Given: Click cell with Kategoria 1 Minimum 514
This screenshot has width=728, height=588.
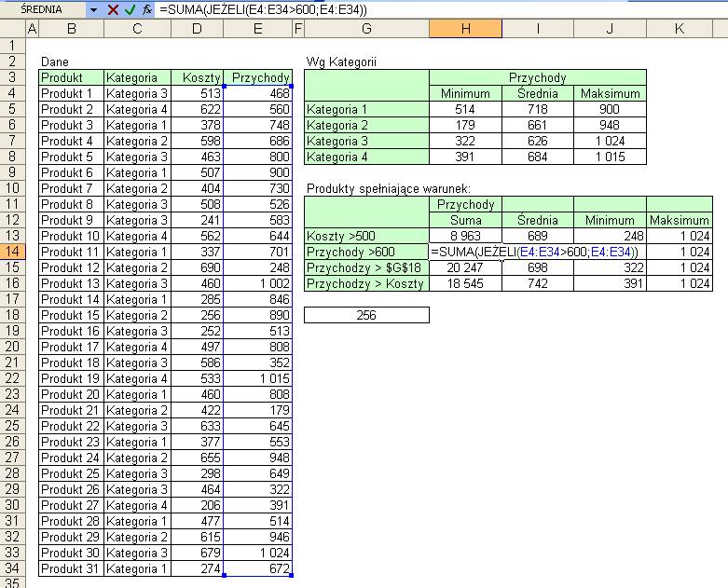Looking at the screenshot, I should (466, 109).
